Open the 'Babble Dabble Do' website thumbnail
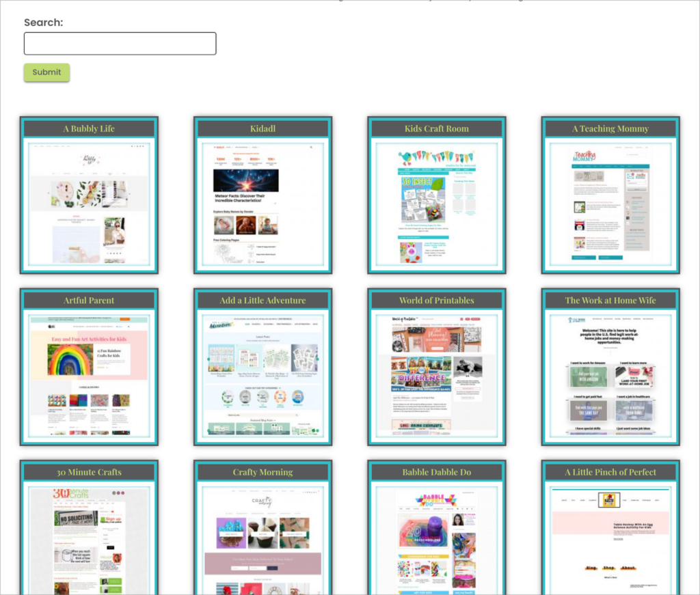 pyautogui.click(x=435, y=540)
